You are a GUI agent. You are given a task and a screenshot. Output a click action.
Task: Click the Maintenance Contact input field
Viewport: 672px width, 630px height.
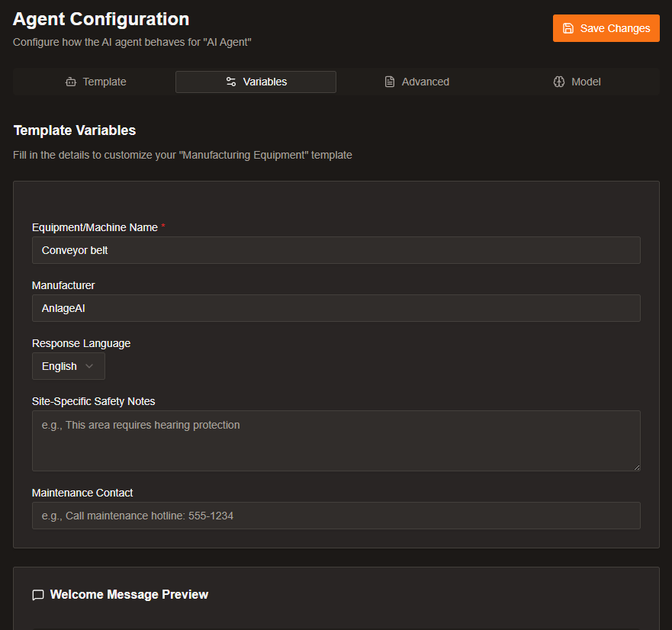point(336,516)
